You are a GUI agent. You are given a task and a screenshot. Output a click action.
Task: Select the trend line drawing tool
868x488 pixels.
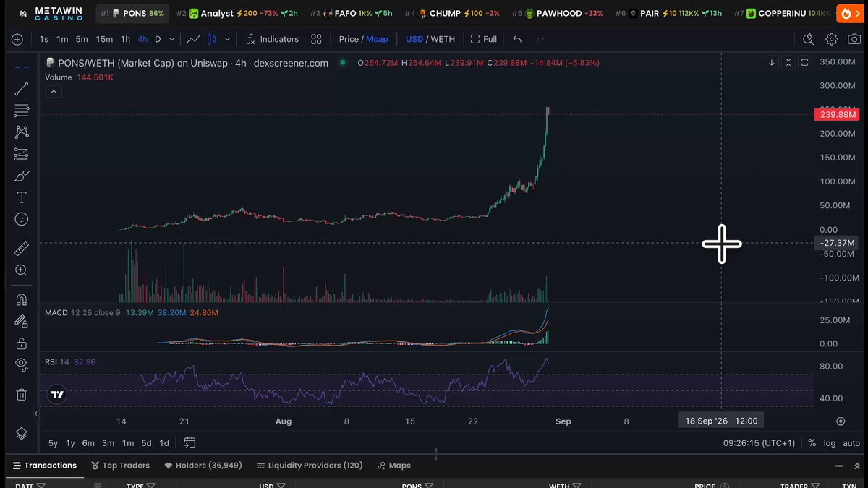(22, 89)
